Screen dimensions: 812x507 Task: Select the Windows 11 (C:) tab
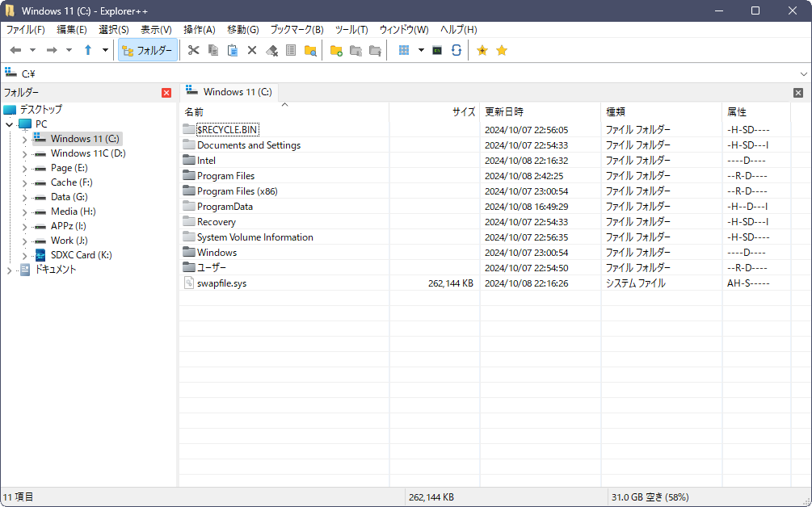(x=229, y=92)
